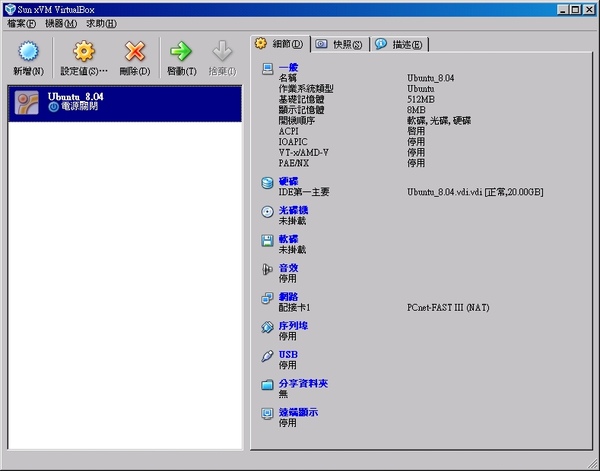
Task: Click the boot order value 軟碟, 光碟, 硬碟
Action: [x=439, y=121]
